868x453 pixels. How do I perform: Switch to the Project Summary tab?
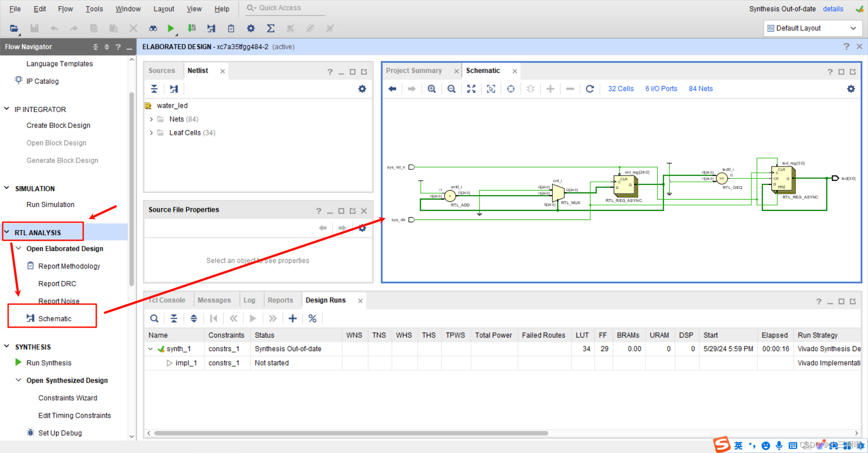click(414, 71)
